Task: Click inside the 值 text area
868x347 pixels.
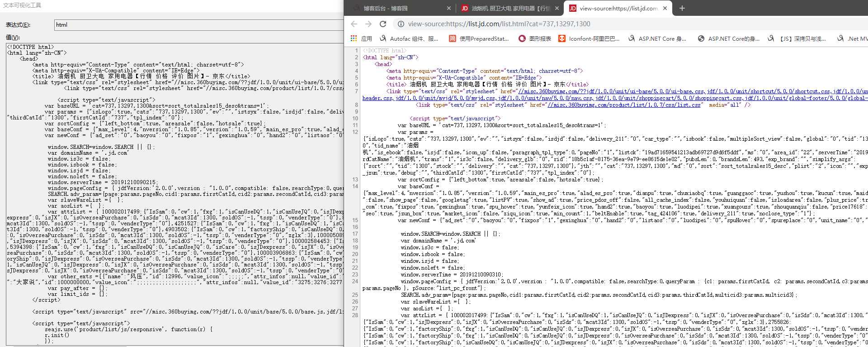Action: (175, 195)
